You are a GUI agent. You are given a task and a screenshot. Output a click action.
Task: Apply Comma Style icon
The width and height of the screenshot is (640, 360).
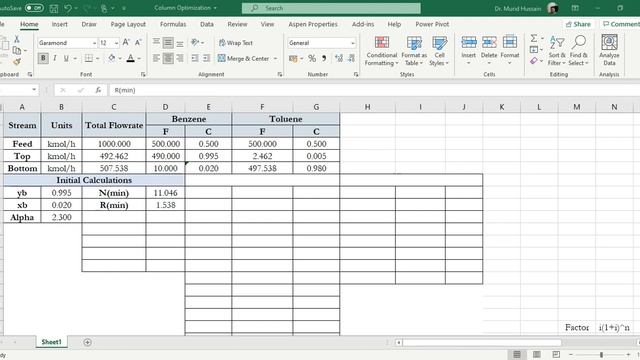[324, 58]
